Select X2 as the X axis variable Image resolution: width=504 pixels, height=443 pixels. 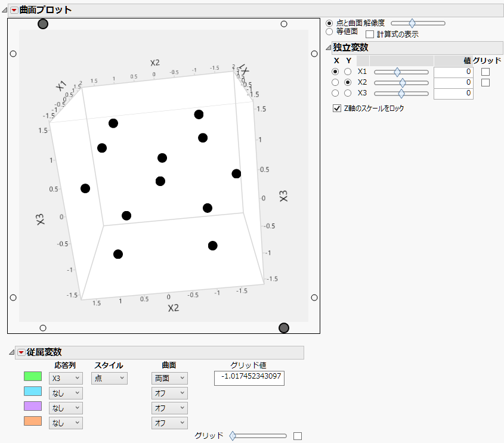click(x=335, y=82)
